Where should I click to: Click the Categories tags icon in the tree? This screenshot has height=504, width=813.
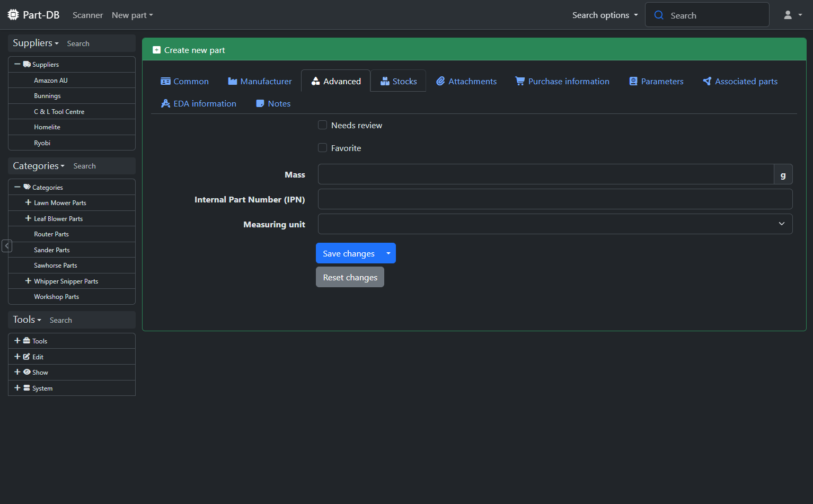[27, 187]
